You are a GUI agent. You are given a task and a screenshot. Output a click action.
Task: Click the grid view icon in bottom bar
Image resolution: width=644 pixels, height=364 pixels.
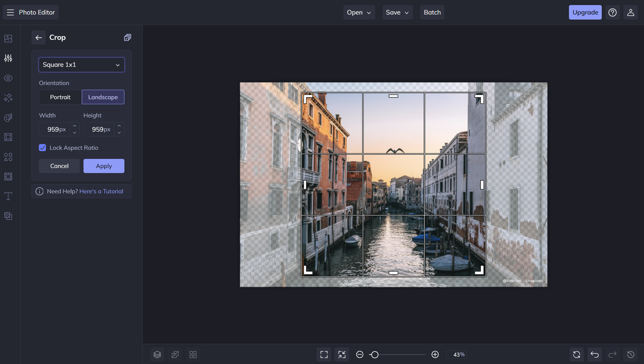[193, 354]
